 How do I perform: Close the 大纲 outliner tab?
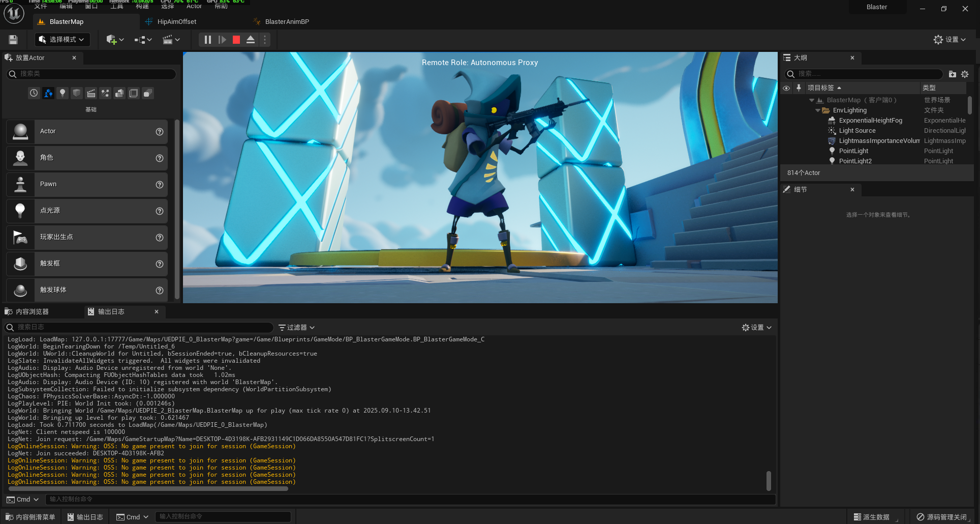tap(852, 58)
